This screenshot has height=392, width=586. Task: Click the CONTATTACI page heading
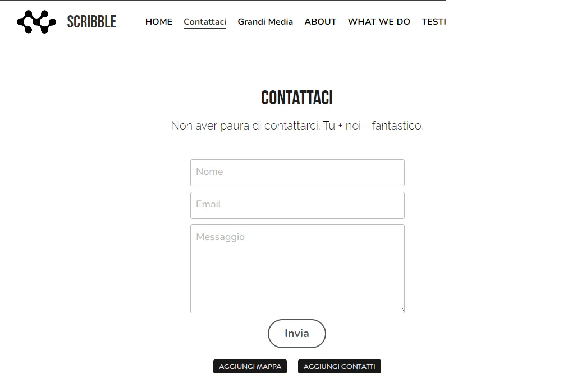(x=296, y=98)
